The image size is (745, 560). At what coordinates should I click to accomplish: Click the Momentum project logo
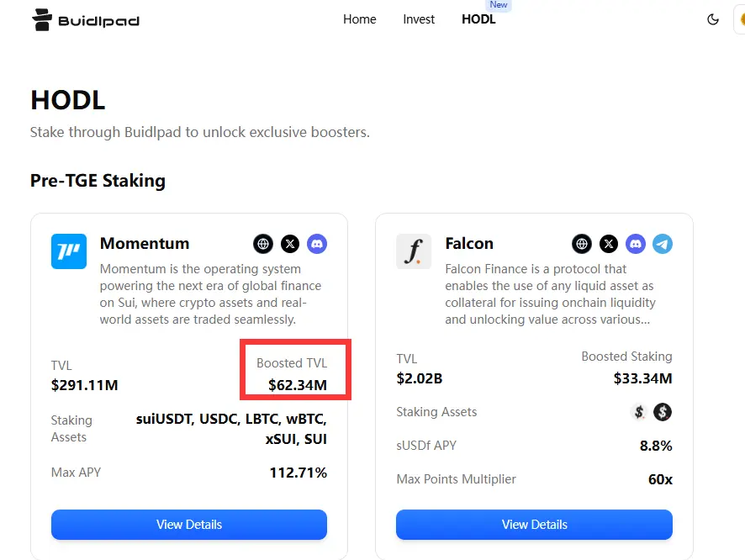tap(69, 251)
